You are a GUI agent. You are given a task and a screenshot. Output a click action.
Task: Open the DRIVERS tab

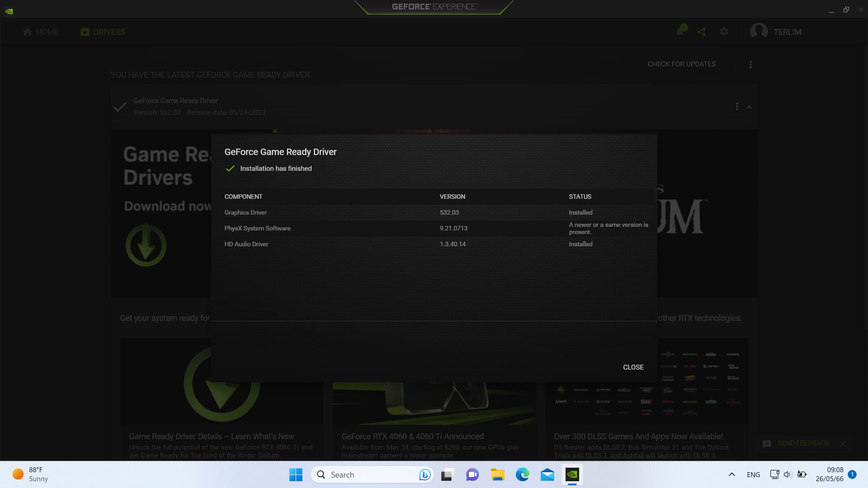pos(103,32)
